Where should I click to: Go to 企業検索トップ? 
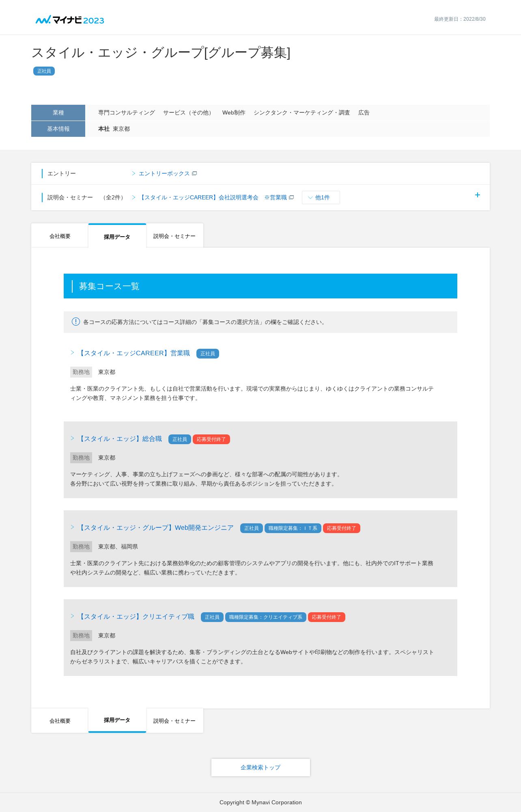coord(260,767)
